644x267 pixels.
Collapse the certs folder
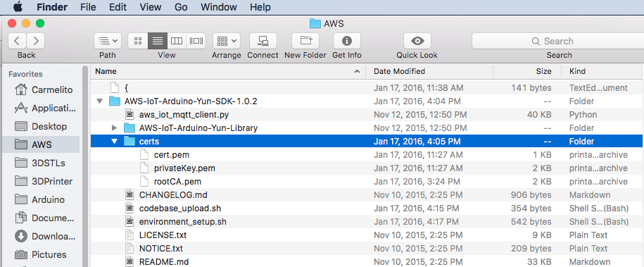[114, 142]
